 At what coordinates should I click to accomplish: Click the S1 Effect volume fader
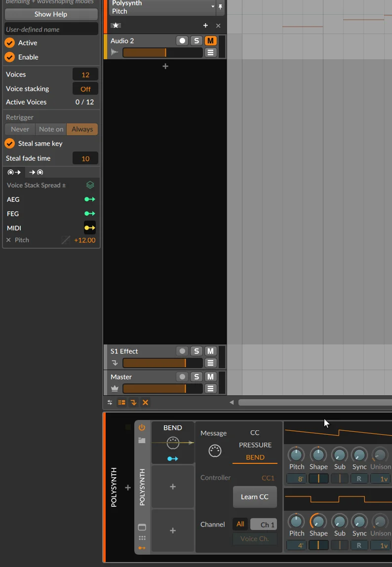pos(162,363)
